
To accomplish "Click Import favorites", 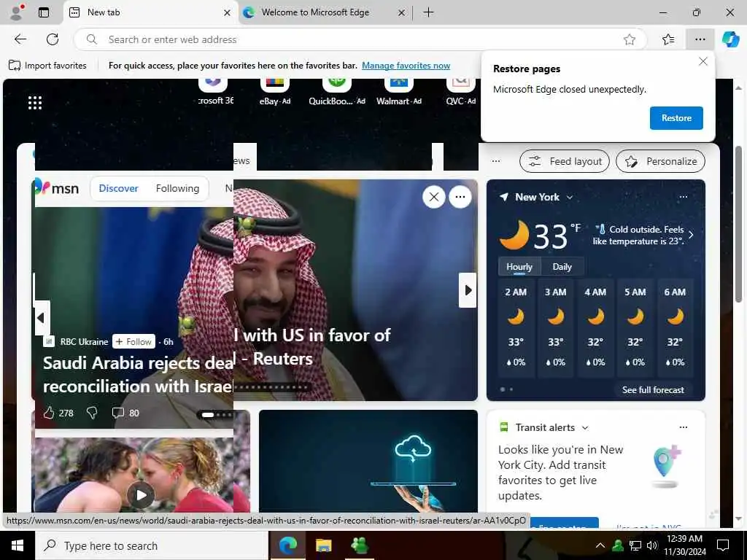I will pos(47,65).
